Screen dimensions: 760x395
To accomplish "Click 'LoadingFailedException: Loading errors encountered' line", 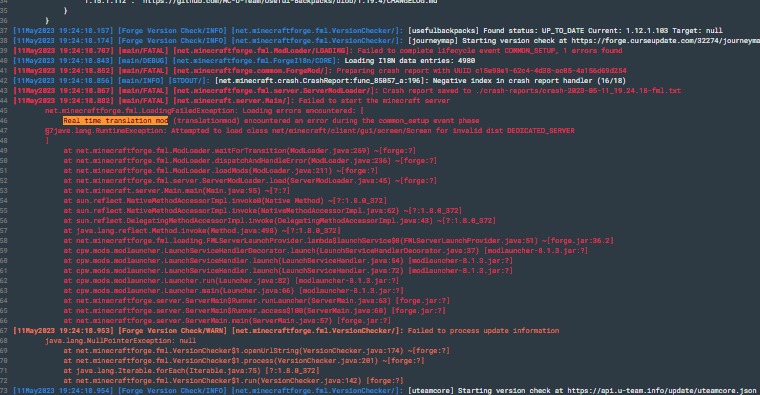I will pyautogui.click(x=204, y=111).
